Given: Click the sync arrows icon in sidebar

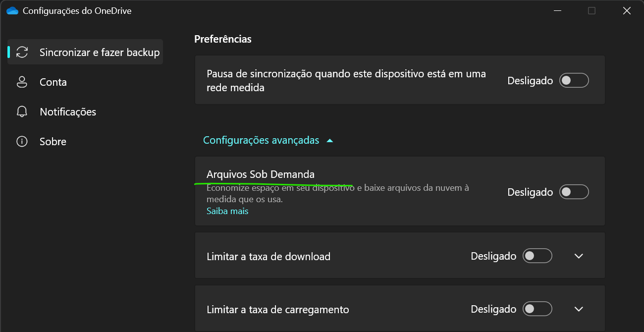Looking at the screenshot, I should [22, 52].
